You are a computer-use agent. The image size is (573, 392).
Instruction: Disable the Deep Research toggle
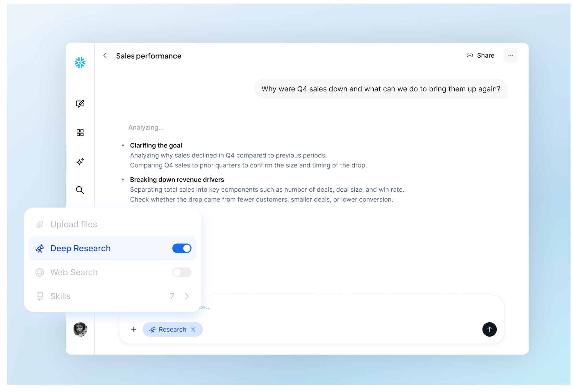[x=182, y=248]
